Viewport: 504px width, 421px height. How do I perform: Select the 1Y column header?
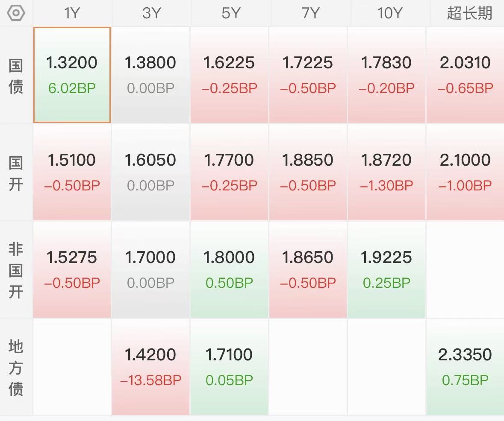pyautogui.click(x=72, y=13)
